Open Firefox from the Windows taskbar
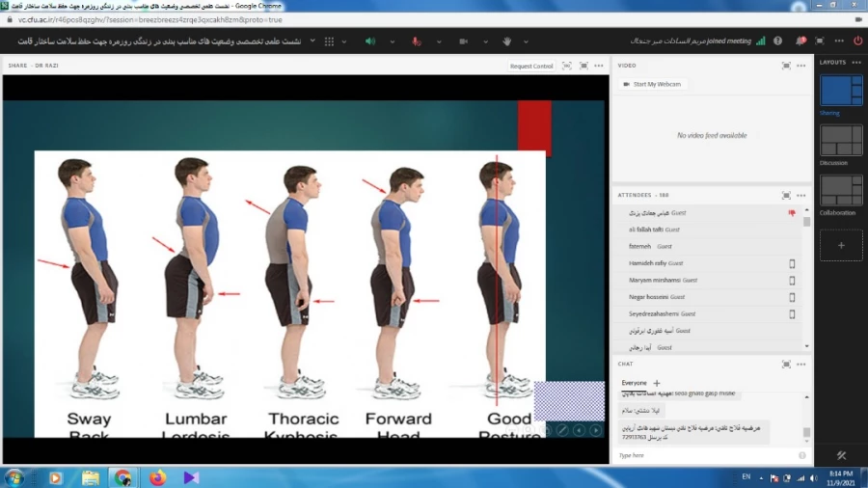The image size is (868, 488). [157, 477]
